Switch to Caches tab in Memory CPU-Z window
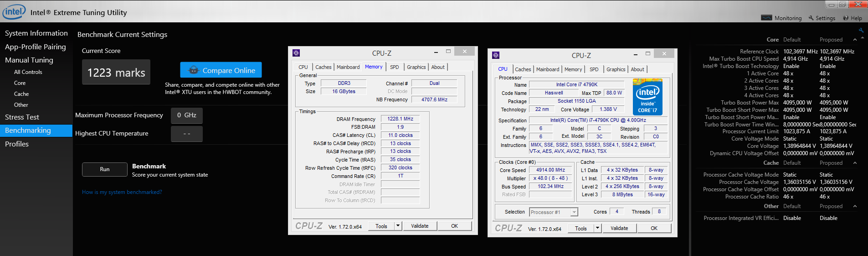Viewport: 868px width, 256px height. click(324, 67)
